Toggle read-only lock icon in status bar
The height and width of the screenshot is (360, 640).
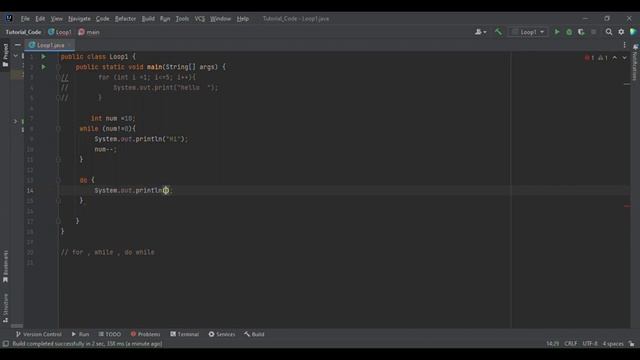pos(631,344)
